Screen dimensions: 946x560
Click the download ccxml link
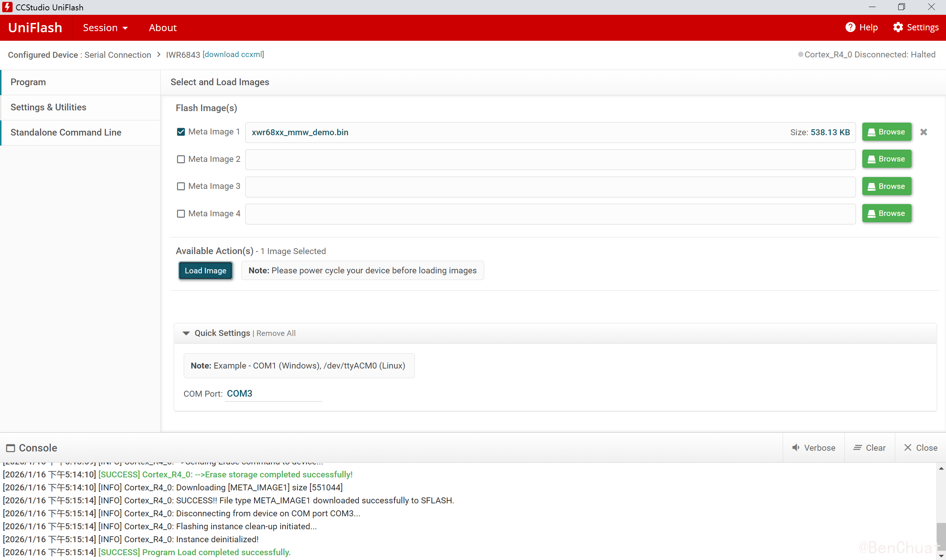point(233,54)
